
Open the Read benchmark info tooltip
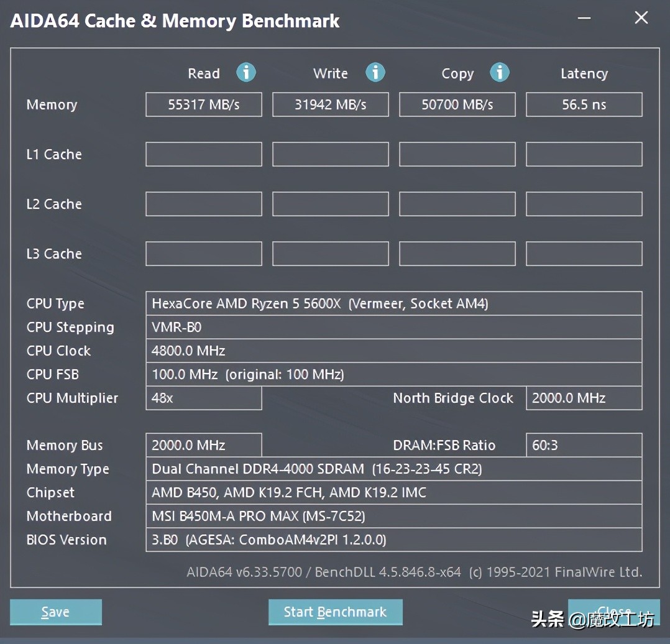tap(246, 73)
